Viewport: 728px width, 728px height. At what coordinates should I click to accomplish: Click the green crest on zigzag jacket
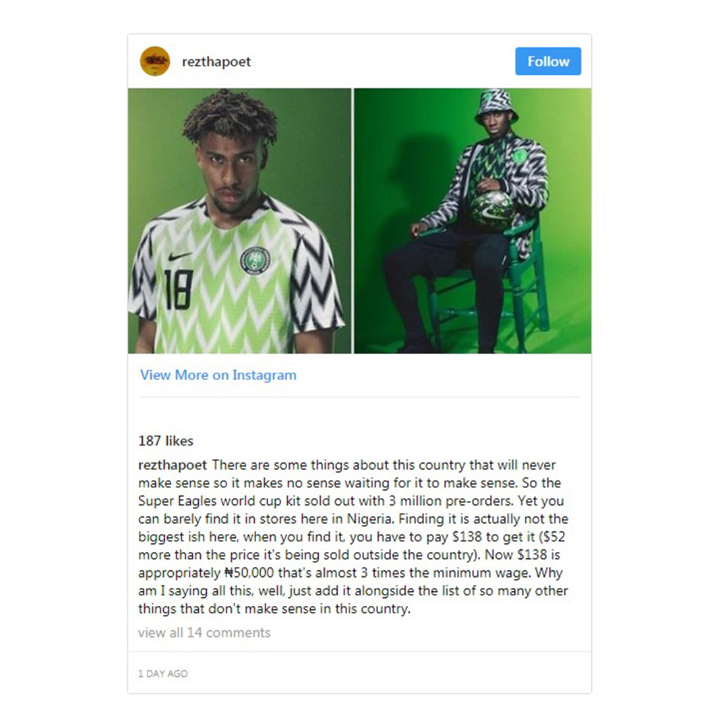pyautogui.click(x=520, y=154)
